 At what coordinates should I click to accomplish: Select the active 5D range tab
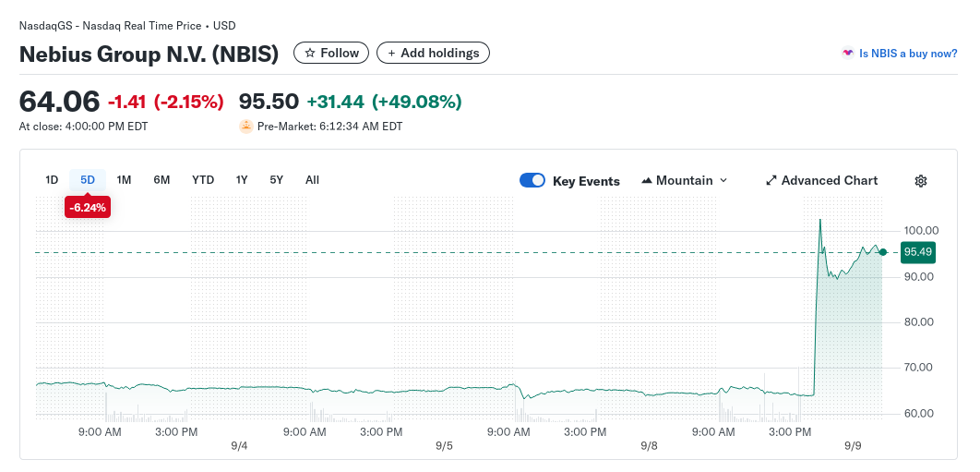tap(88, 180)
